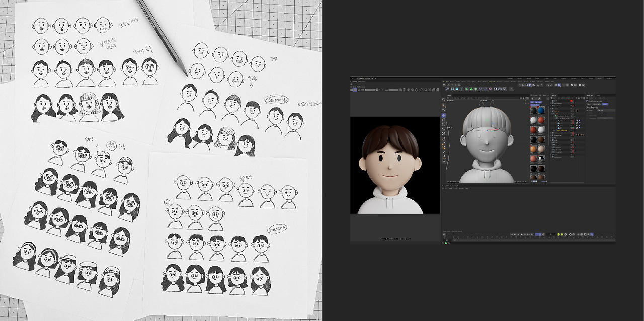Select the magnifier search icon beside viewport
Screen dimensions: 644x321
click(444, 99)
